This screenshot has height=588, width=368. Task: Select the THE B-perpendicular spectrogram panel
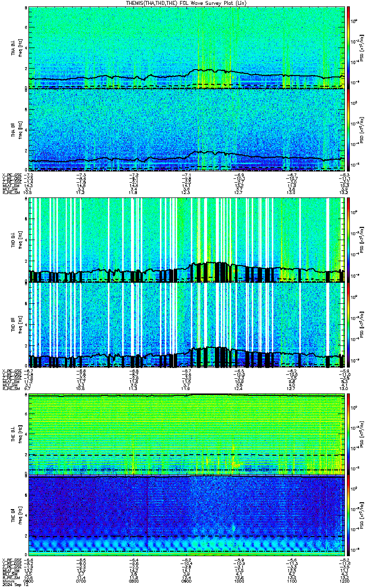[187, 434]
